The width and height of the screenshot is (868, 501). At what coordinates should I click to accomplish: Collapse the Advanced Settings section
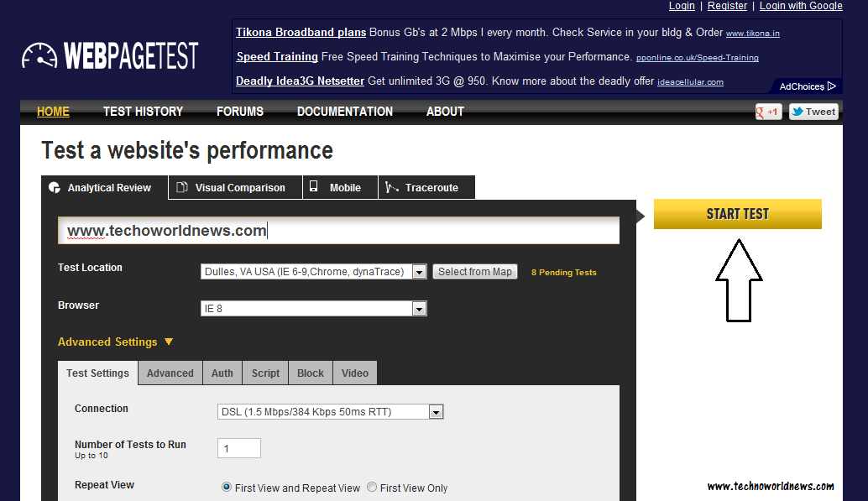click(x=169, y=342)
